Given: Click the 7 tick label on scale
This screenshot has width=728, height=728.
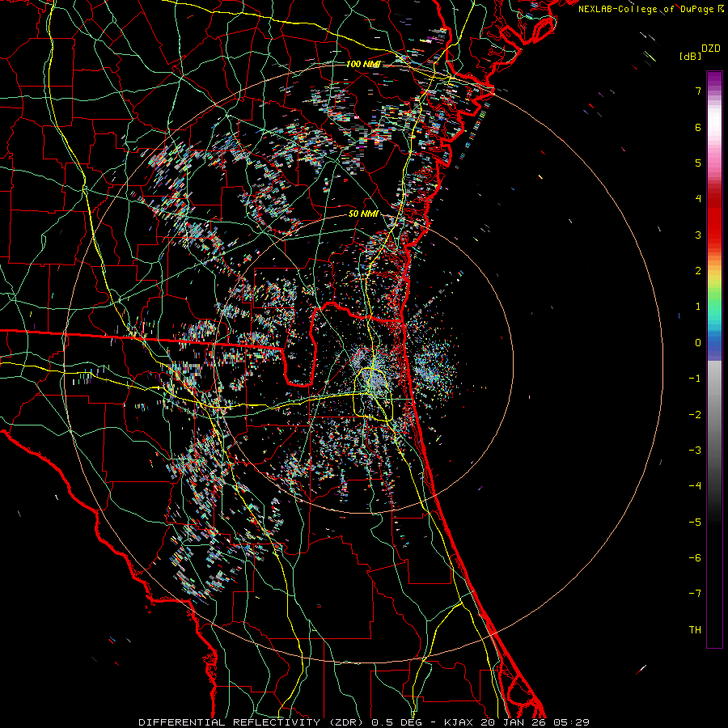Looking at the screenshot, I should [697, 91].
